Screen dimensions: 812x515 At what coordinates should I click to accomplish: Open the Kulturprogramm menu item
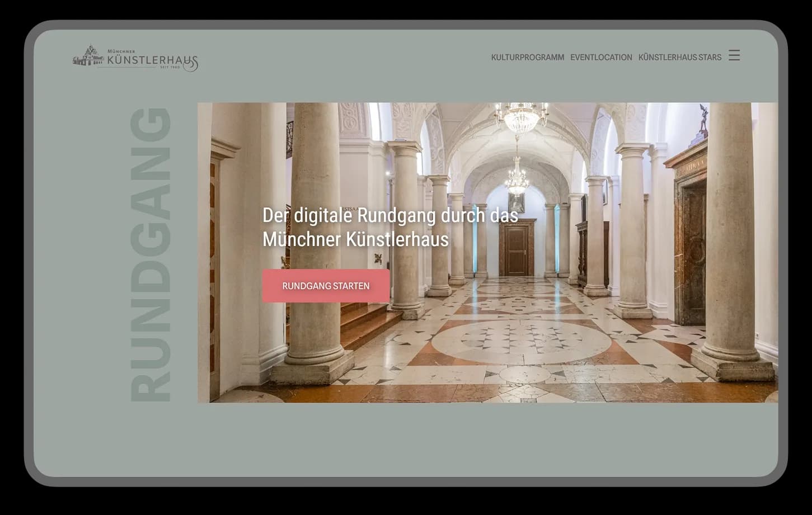528,57
